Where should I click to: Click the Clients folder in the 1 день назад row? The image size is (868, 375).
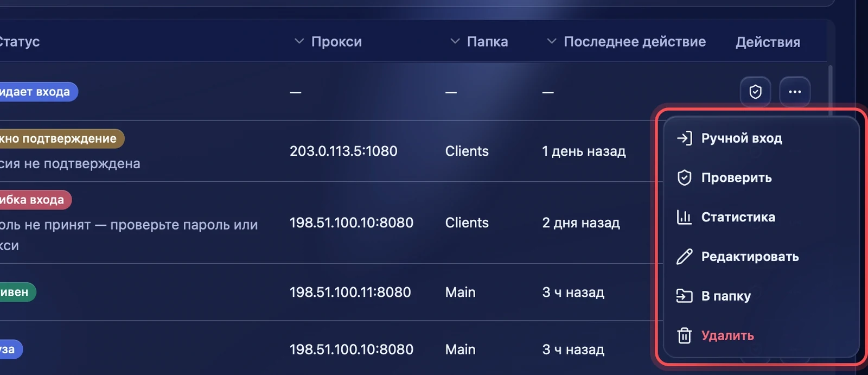tap(467, 151)
